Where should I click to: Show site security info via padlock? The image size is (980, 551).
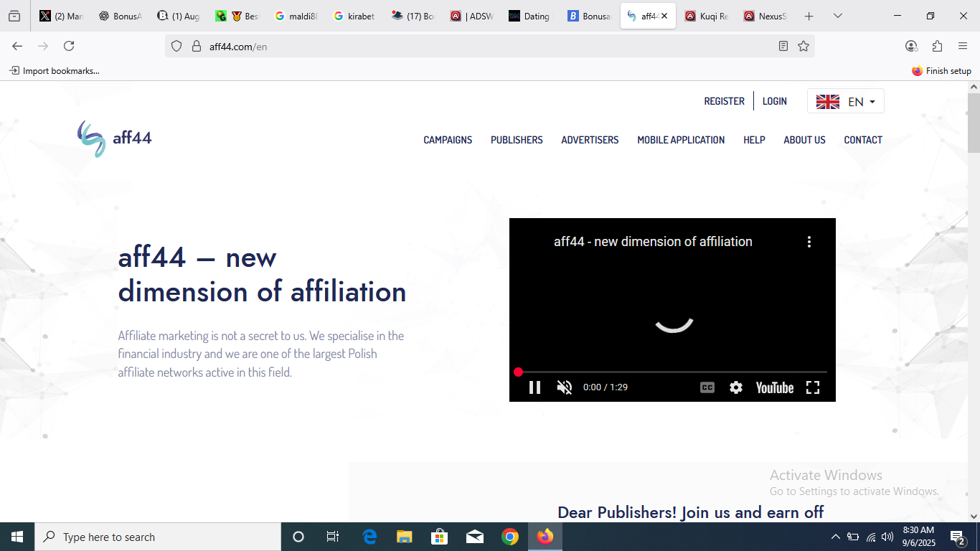point(196,46)
